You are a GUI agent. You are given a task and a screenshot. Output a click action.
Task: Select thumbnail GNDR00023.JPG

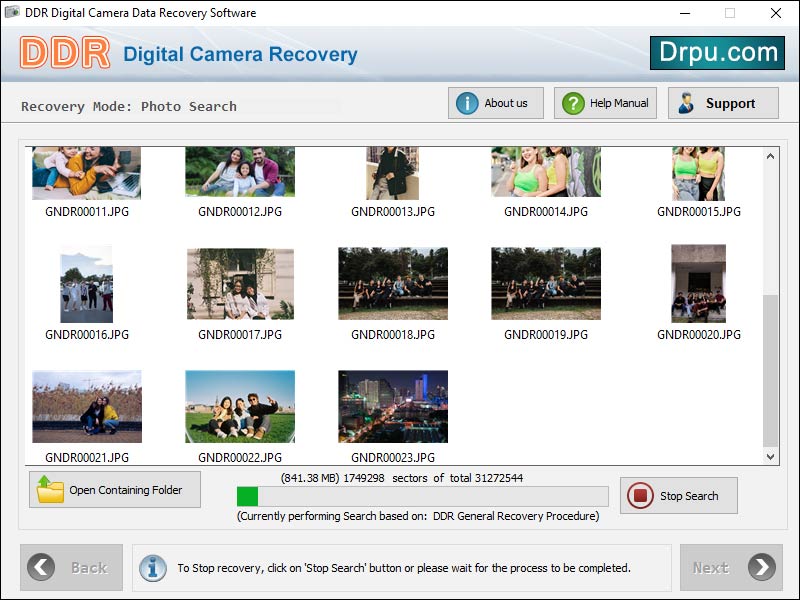393,406
